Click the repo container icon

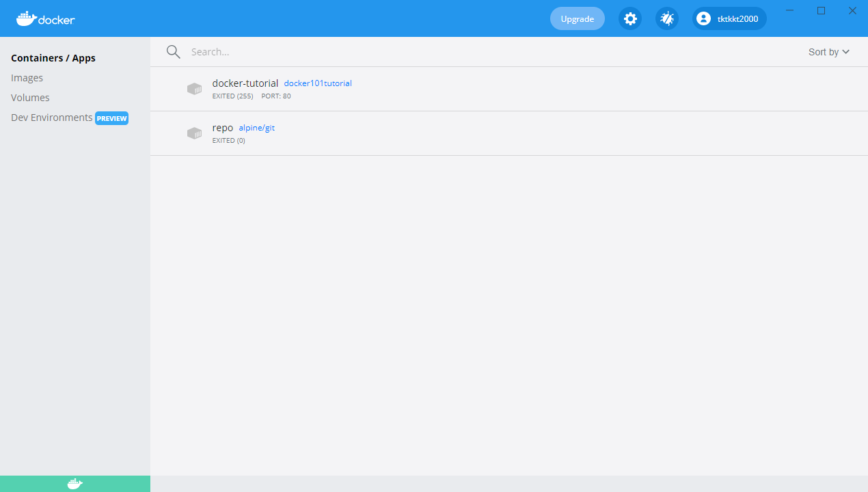click(x=195, y=133)
